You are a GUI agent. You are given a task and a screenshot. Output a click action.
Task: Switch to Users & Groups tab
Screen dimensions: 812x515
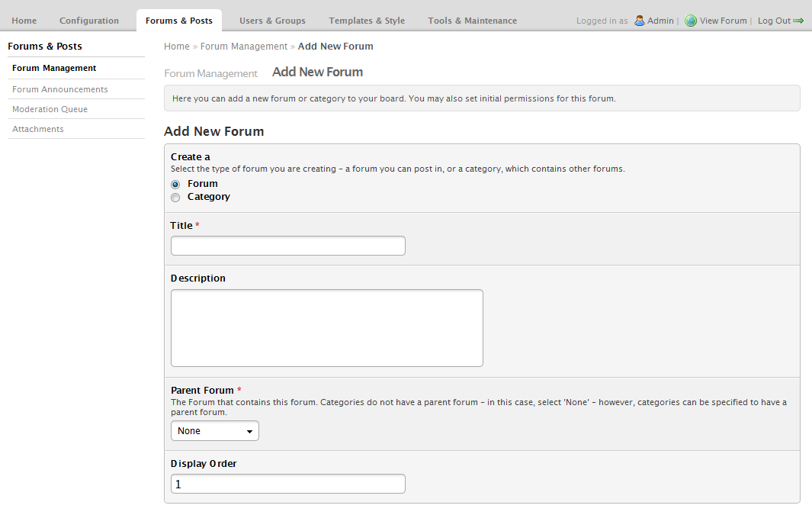[272, 21]
